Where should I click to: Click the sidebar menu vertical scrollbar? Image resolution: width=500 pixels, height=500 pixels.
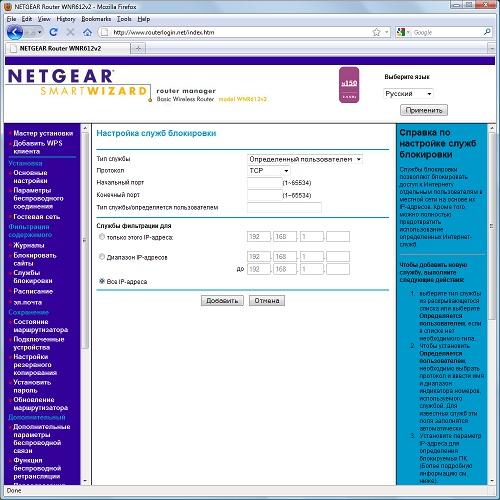(85, 240)
